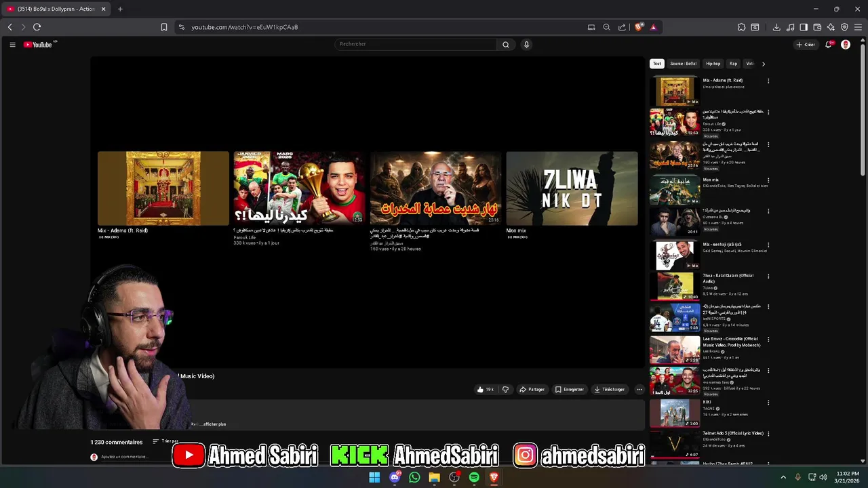This screenshot has width=868, height=488.
Task: Click the zoom-out magnifier in the address bar
Action: (x=606, y=27)
